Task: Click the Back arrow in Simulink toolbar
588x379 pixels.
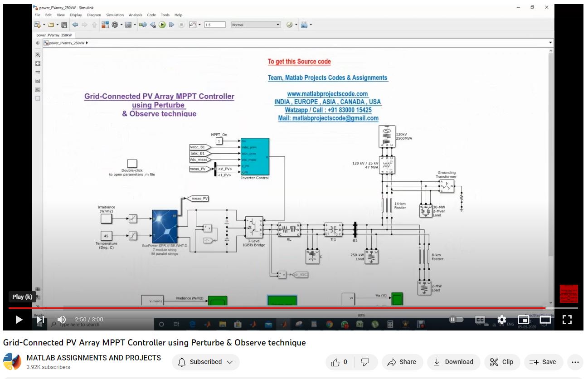Action: [x=75, y=24]
